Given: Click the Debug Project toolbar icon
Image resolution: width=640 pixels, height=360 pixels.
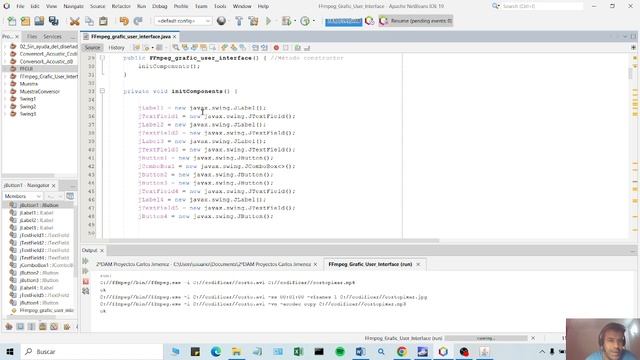Looking at the screenshot, I should [287, 21].
